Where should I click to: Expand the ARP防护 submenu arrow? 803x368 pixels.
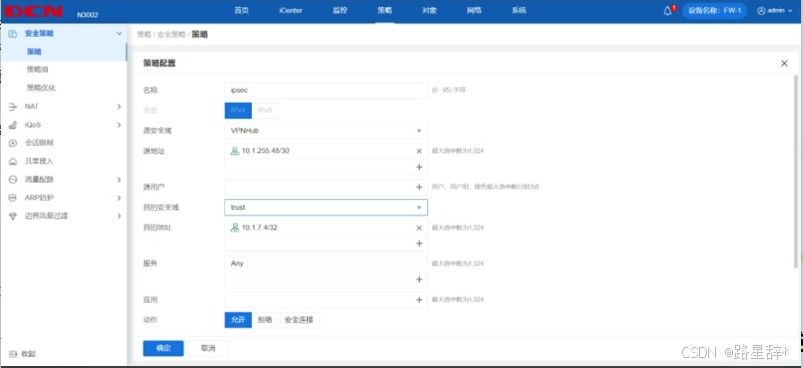(119, 198)
